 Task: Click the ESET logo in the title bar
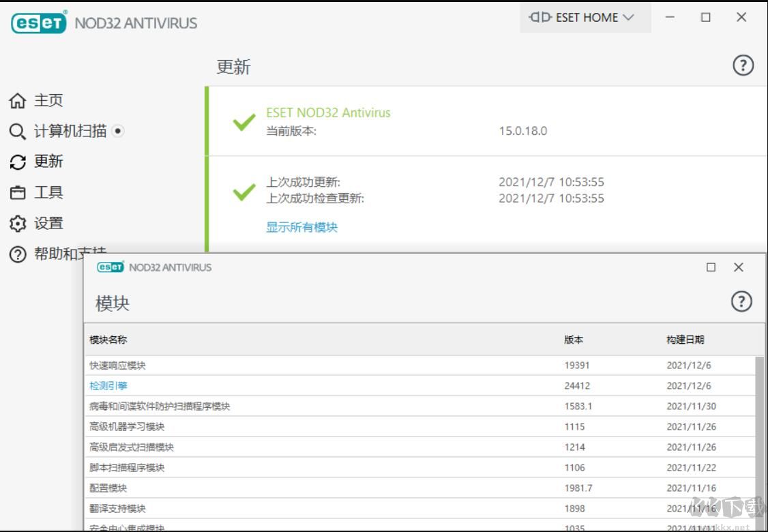pyautogui.click(x=38, y=22)
